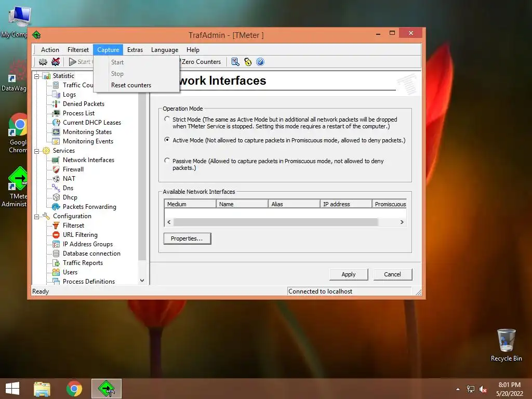This screenshot has height=399, width=532.
Task: Select the Strict Mode radio button
Action: point(167,119)
